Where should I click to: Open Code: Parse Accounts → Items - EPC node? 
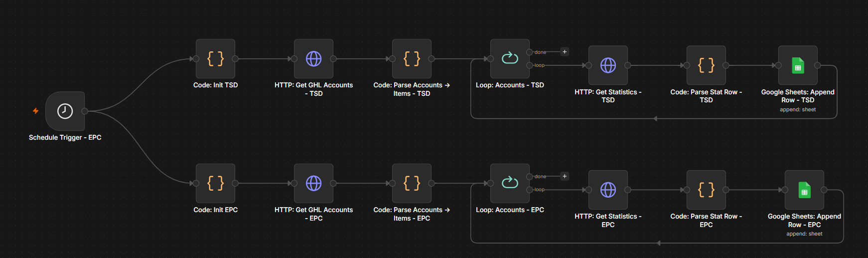click(412, 183)
